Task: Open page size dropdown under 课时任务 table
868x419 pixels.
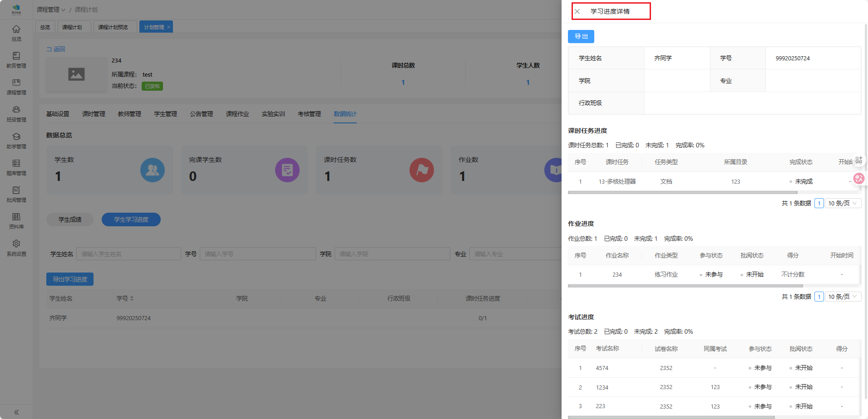Action: [843, 203]
